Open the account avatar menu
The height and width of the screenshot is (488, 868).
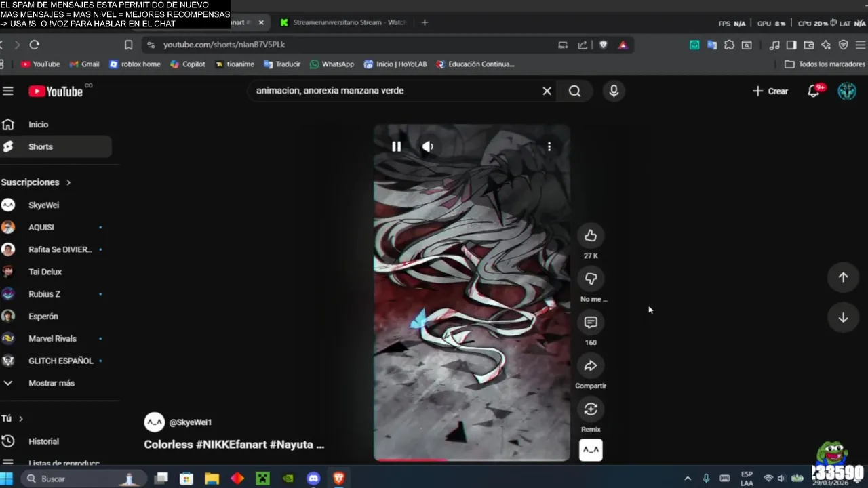[847, 91]
